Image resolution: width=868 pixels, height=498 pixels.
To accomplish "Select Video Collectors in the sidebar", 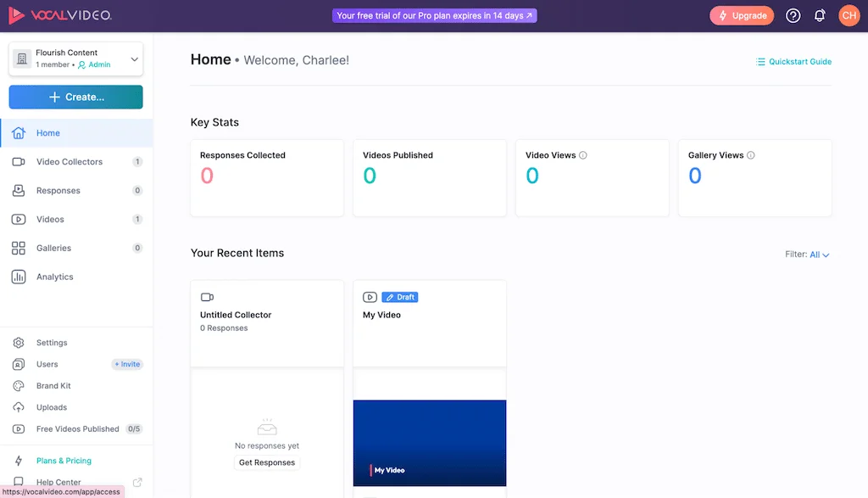I will [68, 161].
